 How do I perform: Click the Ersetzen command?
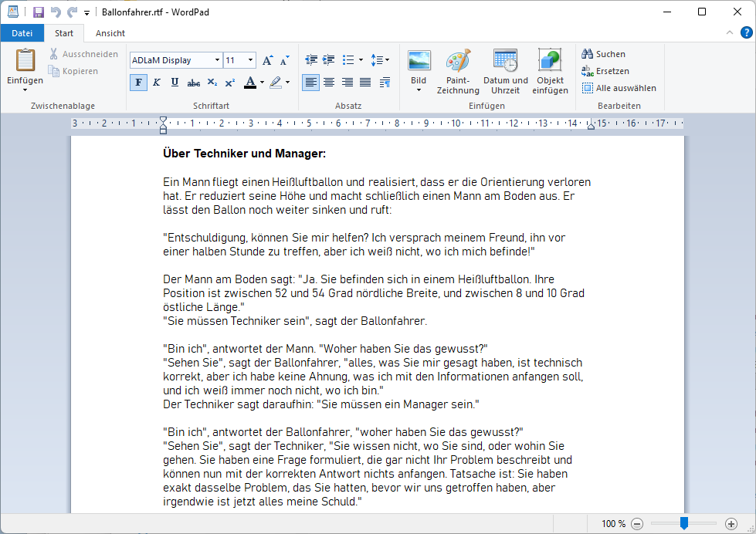click(x=609, y=70)
